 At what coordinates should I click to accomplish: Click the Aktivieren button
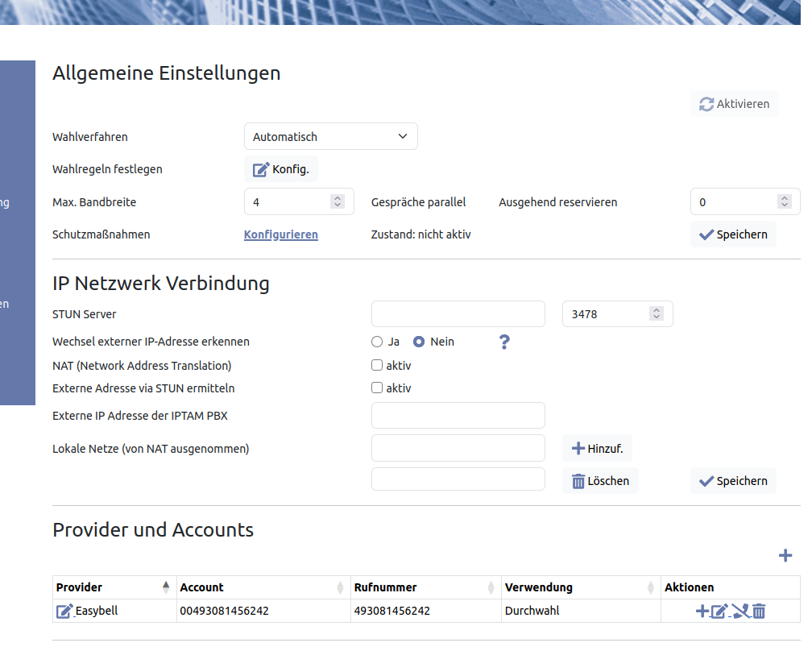pos(734,104)
